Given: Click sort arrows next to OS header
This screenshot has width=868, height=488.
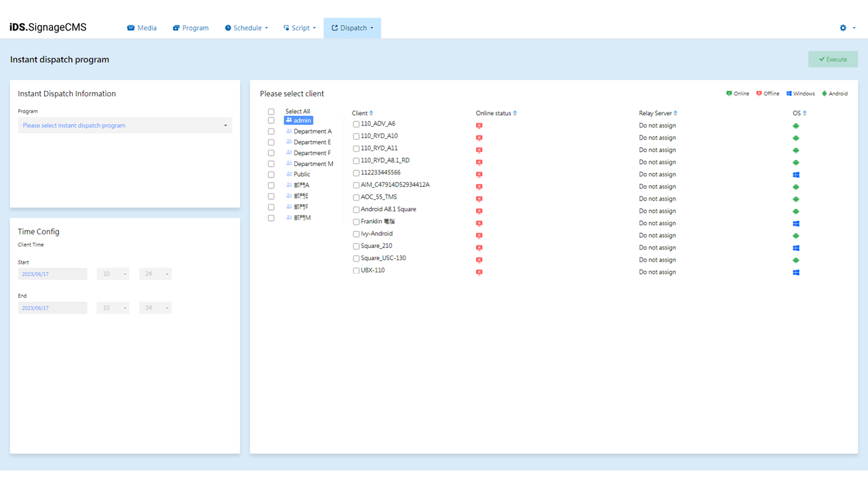Looking at the screenshot, I should tap(805, 113).
